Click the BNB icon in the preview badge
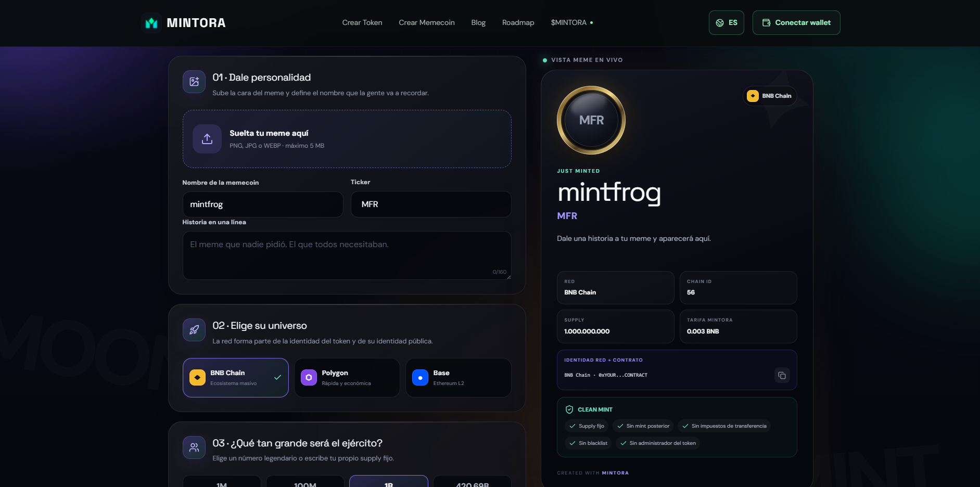 point(753,96)
